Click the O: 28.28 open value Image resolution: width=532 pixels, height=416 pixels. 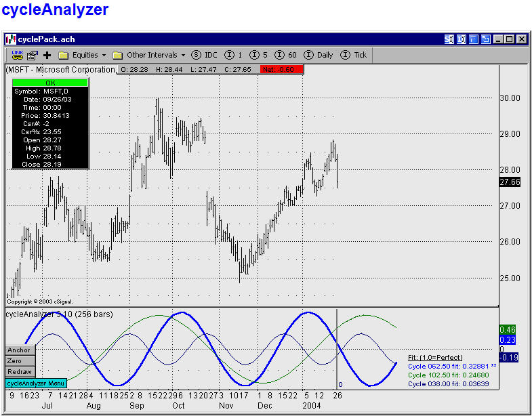pos(134,70)
